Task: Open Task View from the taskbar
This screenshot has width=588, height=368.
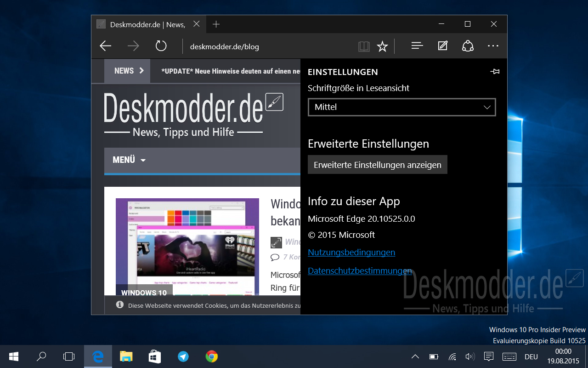Action: [69, 356]
